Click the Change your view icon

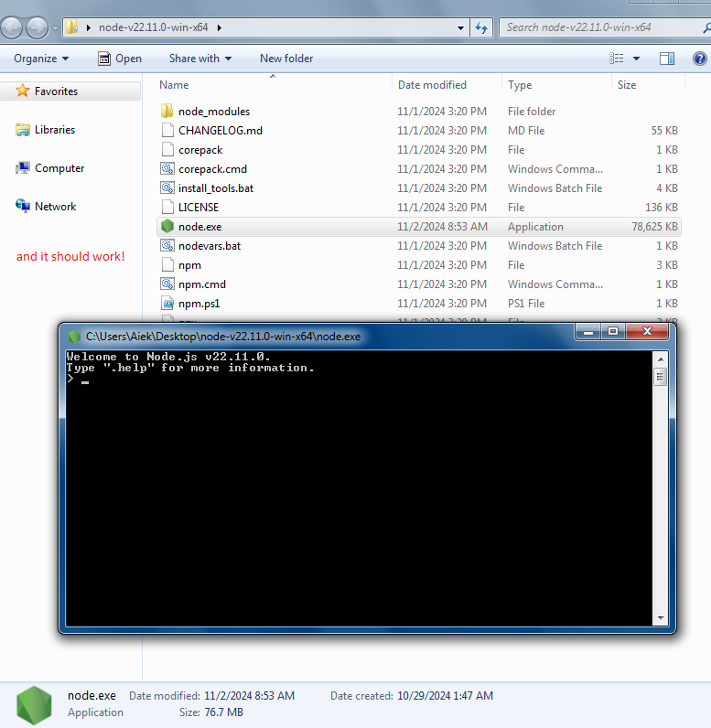(x=616, y=59)
